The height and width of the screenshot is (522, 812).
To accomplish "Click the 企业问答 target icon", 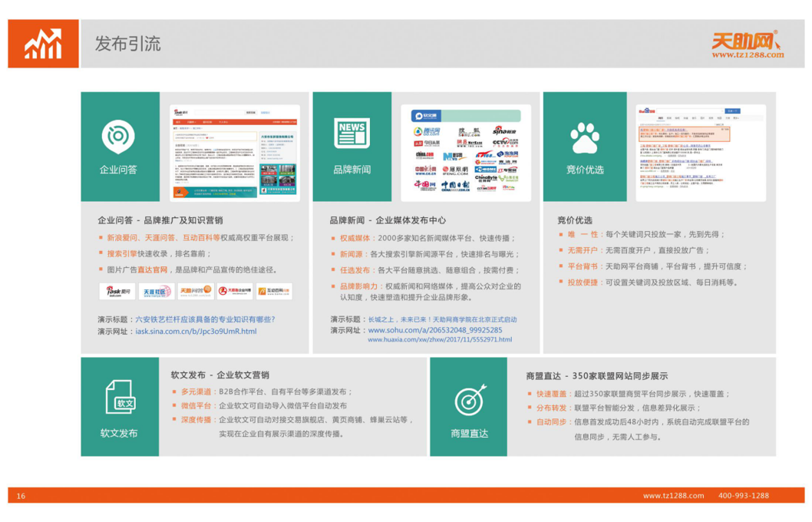I will 118,137.
